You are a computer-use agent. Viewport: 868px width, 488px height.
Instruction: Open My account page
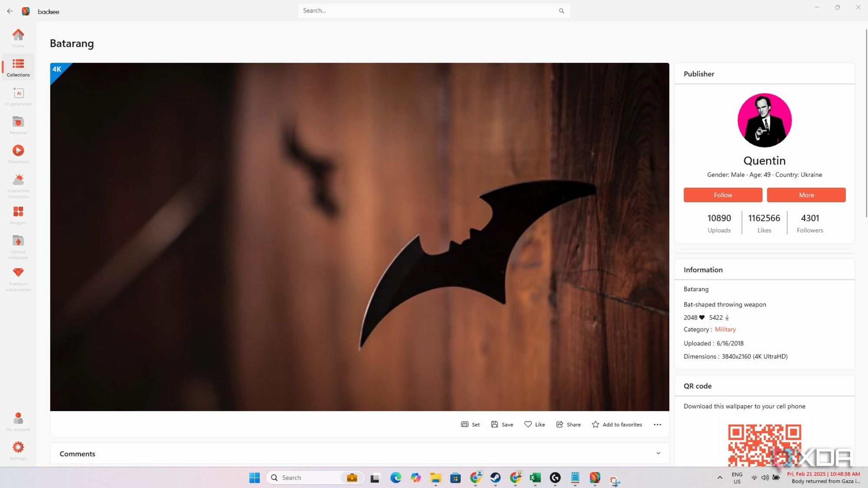tap(18, 422)
